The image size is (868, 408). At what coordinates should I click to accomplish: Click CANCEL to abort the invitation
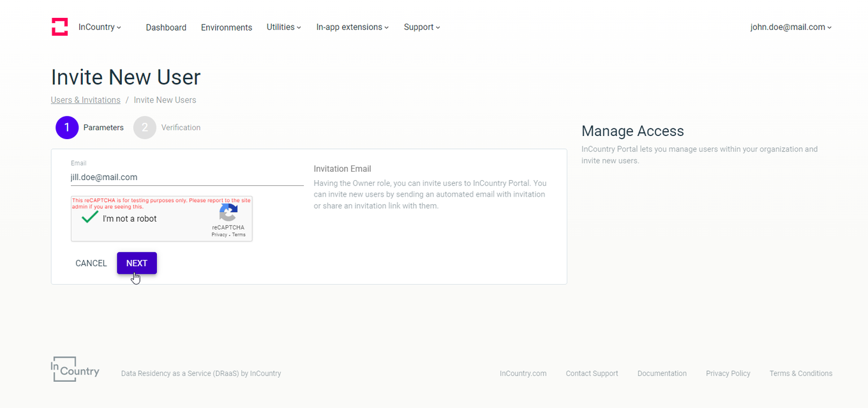point(91,263)
